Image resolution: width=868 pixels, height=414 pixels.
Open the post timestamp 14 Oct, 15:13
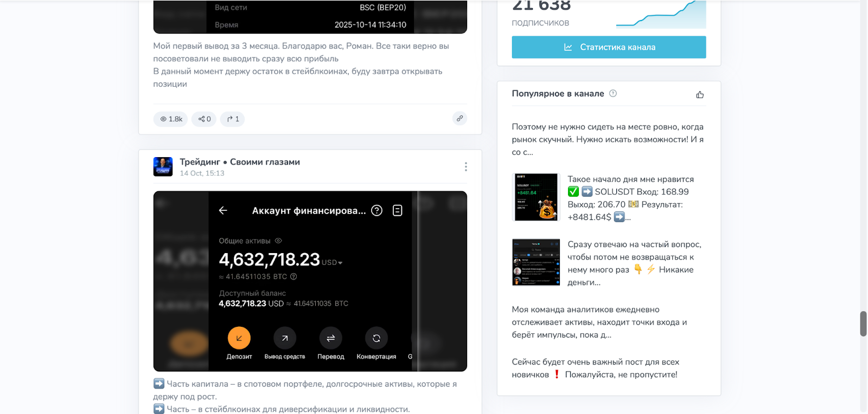202,173
